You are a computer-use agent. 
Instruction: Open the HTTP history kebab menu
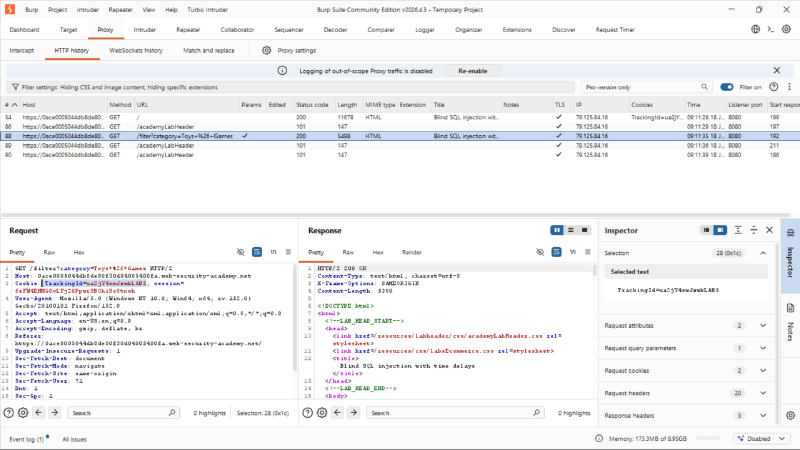(x=789, y=87)
